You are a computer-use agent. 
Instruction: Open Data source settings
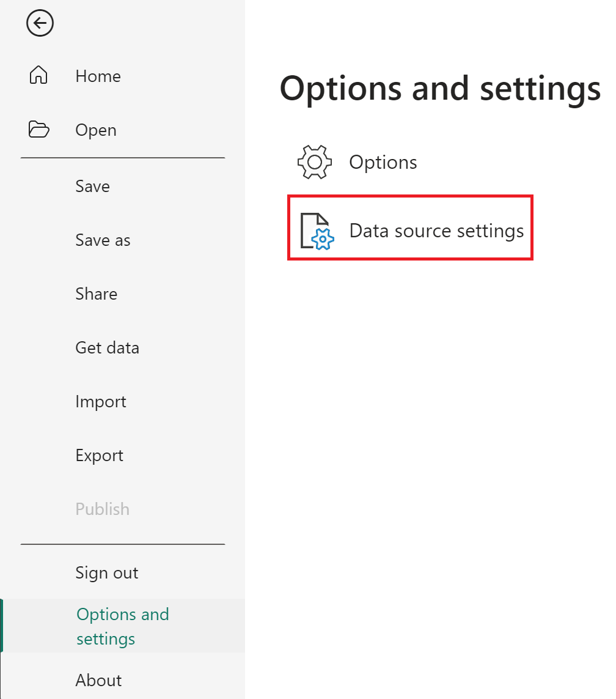[x=436, y=230]
